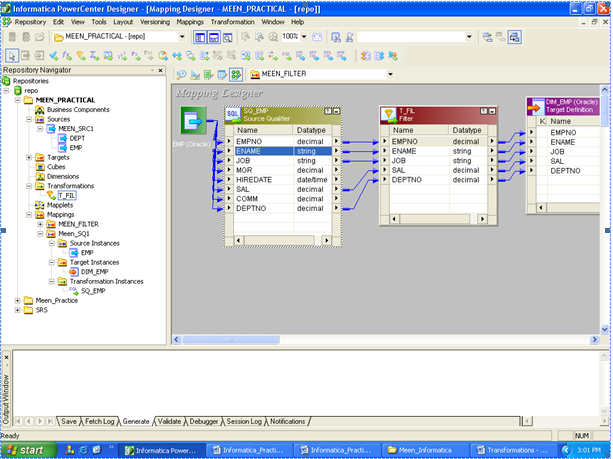Click the open-folder icon in the repository toolbar

click(x=40, y=37)
